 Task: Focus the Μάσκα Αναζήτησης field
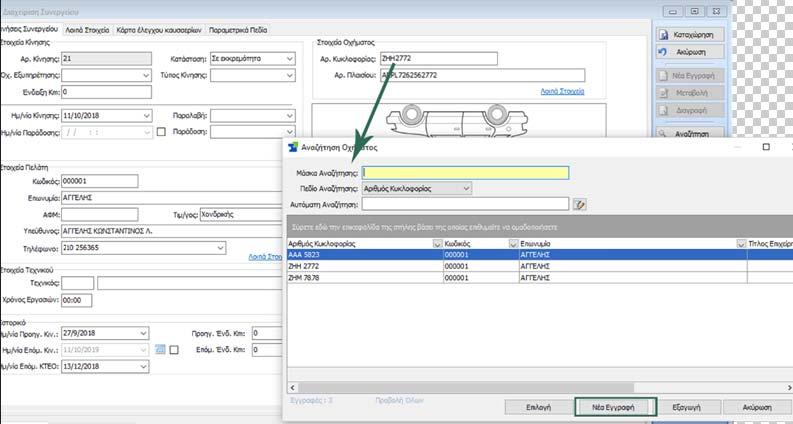pos(465,173)
